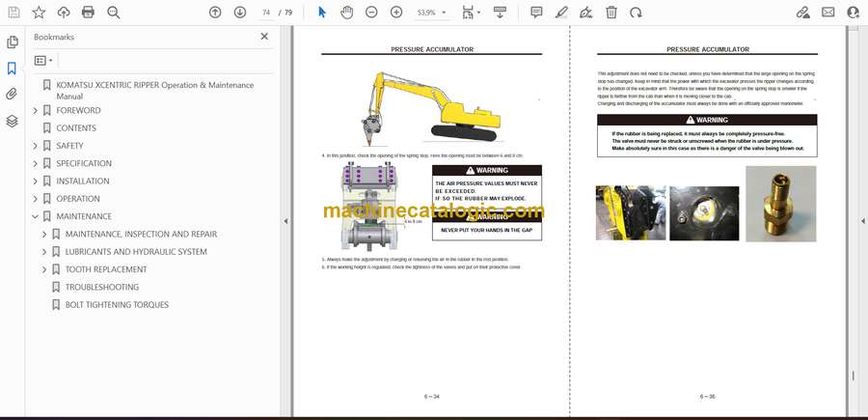The image size is (868, 420).
Task: Collapse the MAINTENANCE bookmark section
Action: point(36,216)
